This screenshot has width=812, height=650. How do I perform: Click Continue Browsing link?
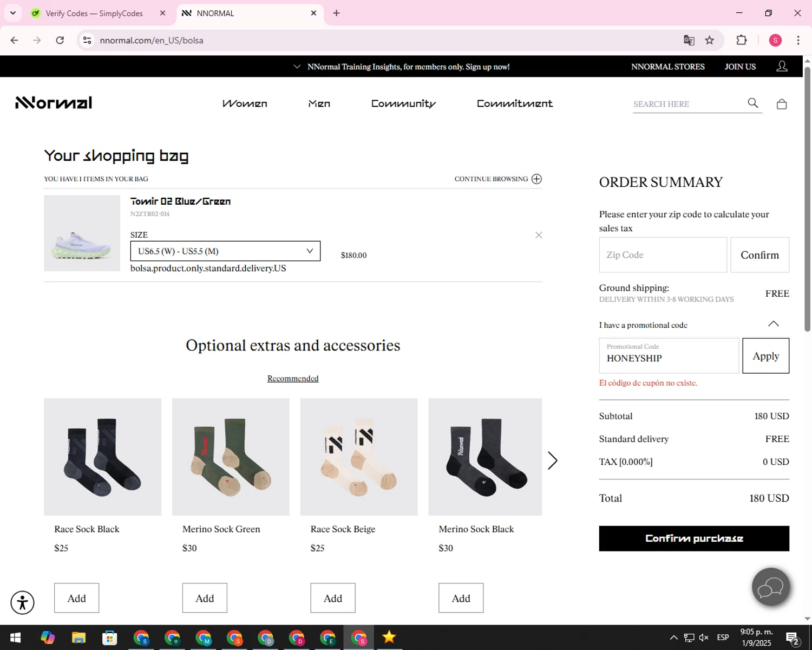pos(491,179)
